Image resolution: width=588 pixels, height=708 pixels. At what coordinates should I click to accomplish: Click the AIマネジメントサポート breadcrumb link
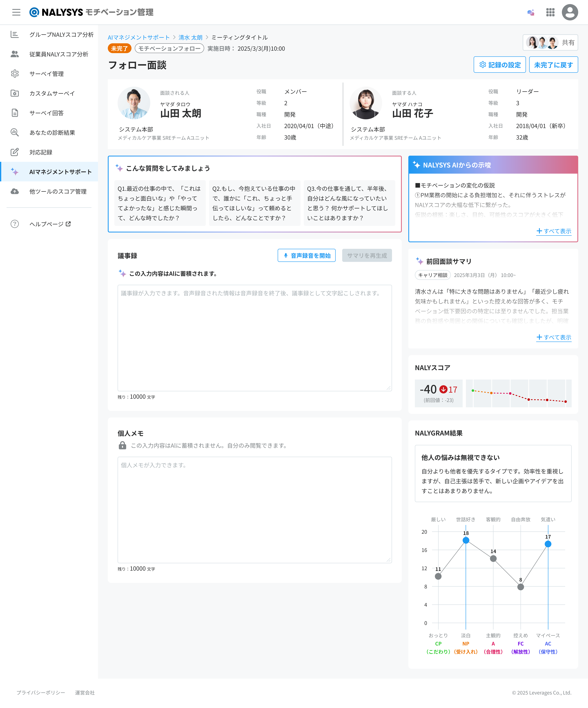point(139,37)
